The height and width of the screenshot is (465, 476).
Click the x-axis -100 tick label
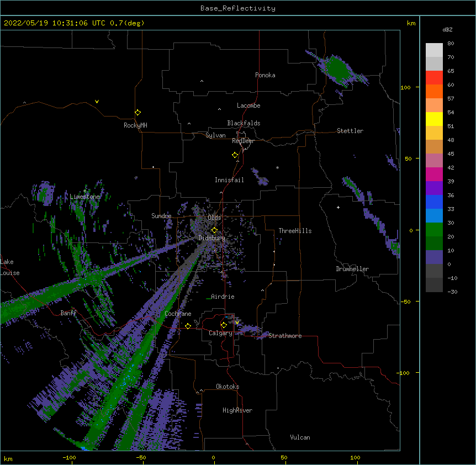(70, 457)
